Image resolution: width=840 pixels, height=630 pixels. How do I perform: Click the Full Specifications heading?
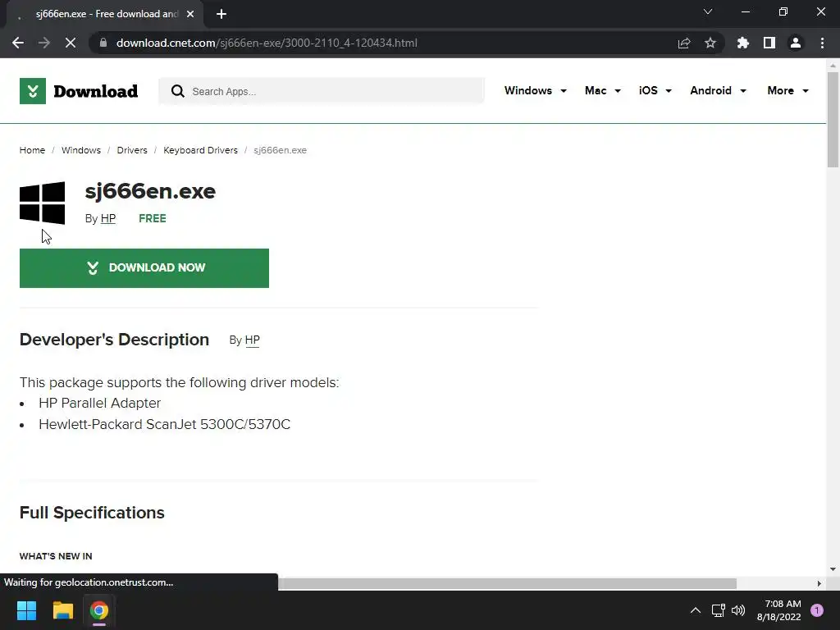[92, 513]
